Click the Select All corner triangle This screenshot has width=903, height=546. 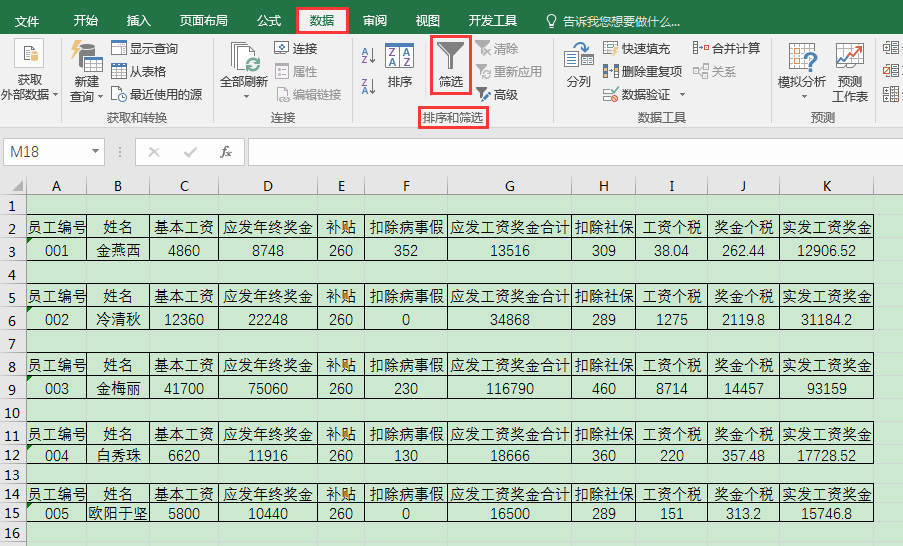[x=17, y=185]
